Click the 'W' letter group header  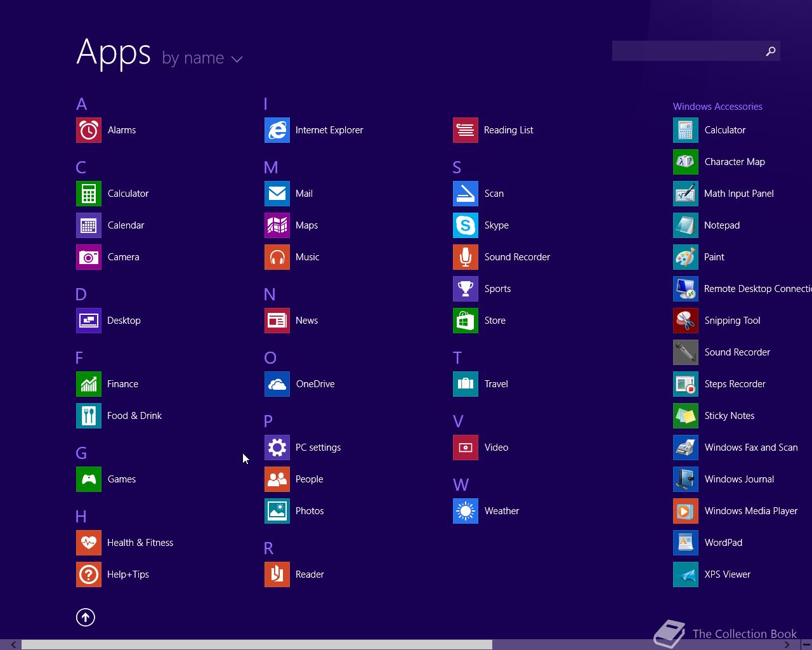461,485
